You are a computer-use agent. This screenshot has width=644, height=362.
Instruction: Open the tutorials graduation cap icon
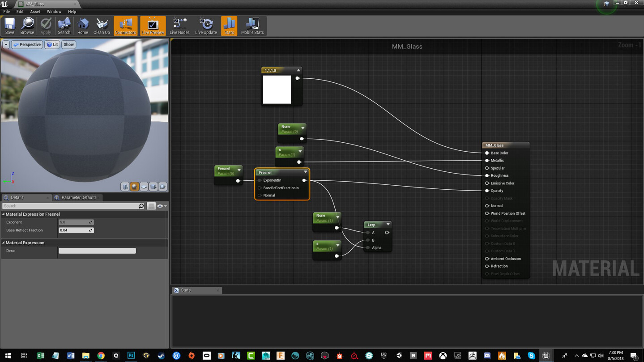click(606, 4)
